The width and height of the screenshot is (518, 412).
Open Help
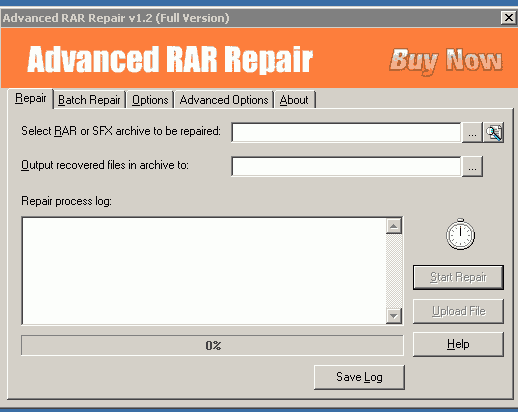coord(458,344)
